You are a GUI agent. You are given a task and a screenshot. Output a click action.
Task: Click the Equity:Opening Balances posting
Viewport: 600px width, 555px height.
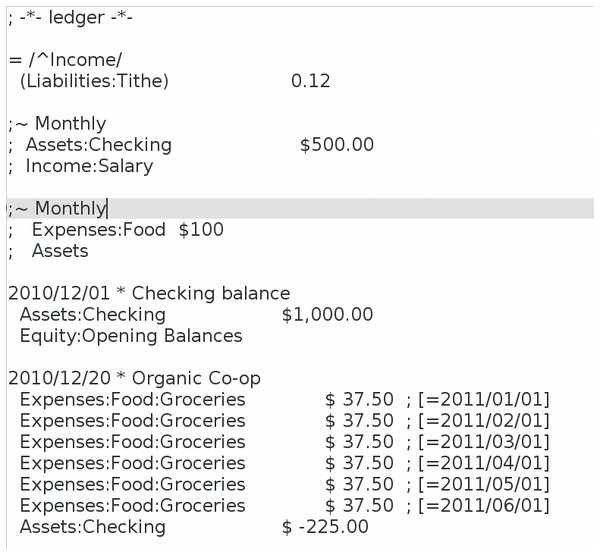pyautogui.click(x=131, y=336)
